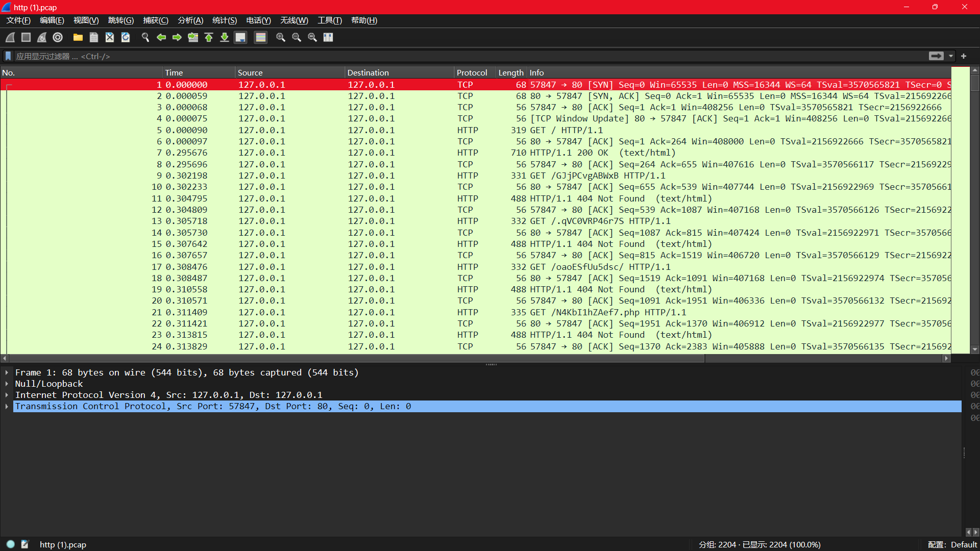This screenshot has height=551, width=980.
Task: Click http (1).pcap filename in status bar
Action: tap(63, 544)
